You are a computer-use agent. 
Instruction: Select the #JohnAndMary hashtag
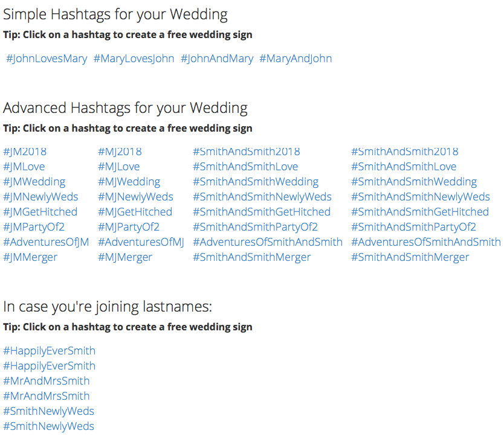[x=217, y=59]
